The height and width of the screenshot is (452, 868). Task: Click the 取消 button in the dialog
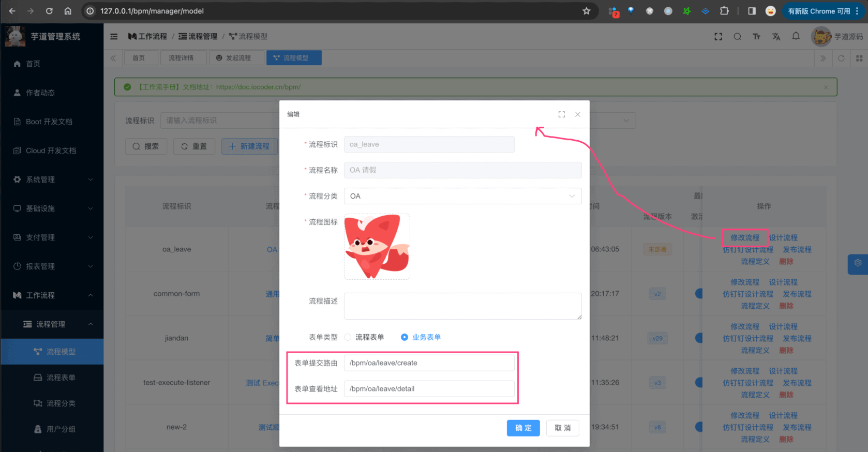click(x=562, y=428)
